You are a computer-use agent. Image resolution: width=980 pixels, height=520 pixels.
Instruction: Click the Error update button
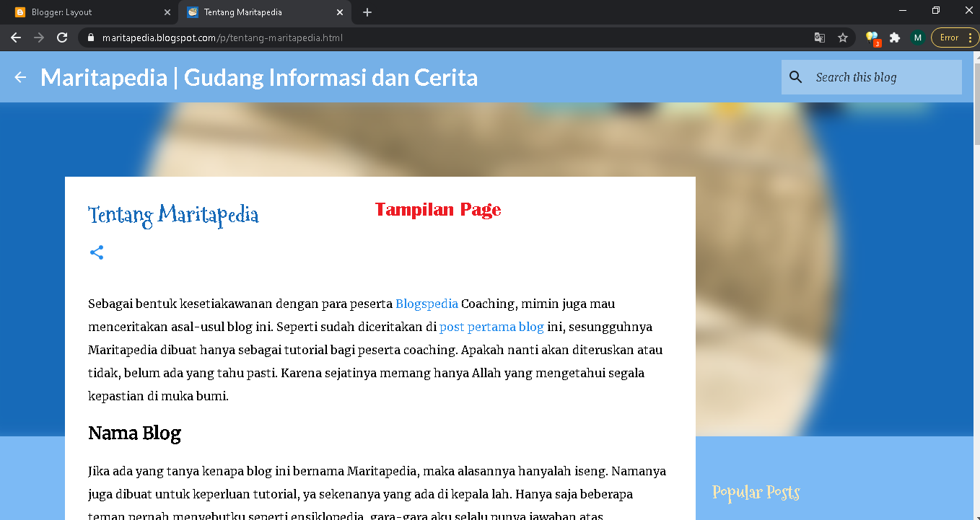coord(950,38)
